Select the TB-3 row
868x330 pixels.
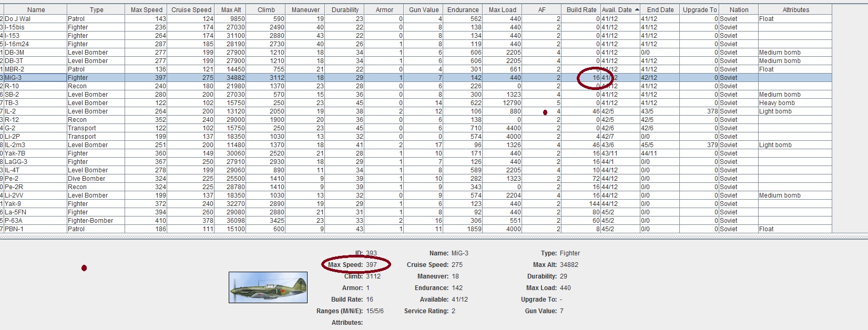416,102
